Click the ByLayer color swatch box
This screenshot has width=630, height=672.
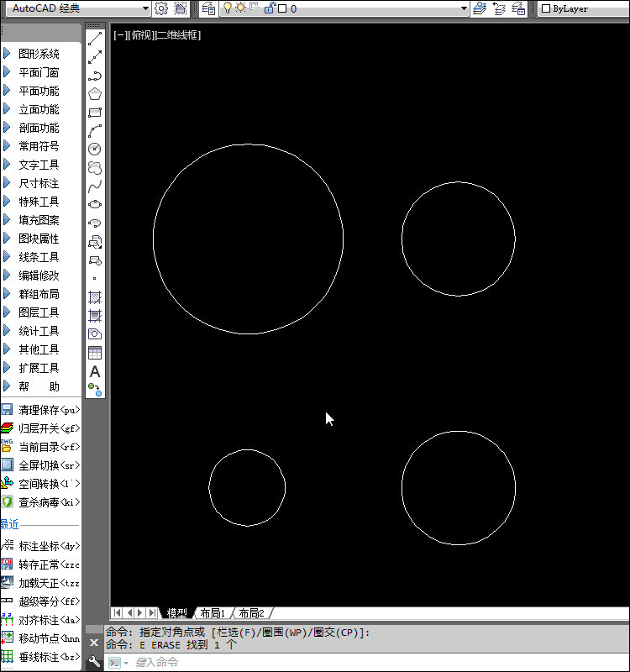pyautogui.click(x=546, y=8)
